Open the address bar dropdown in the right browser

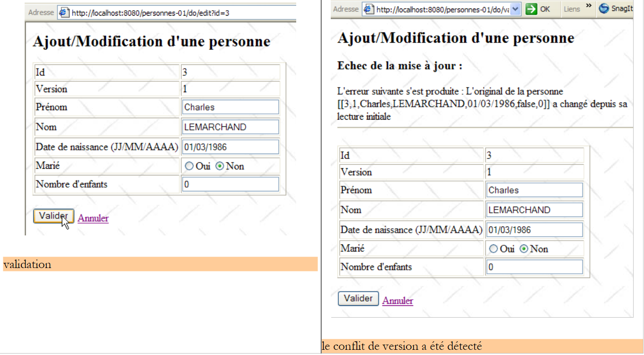click(516, 9)
